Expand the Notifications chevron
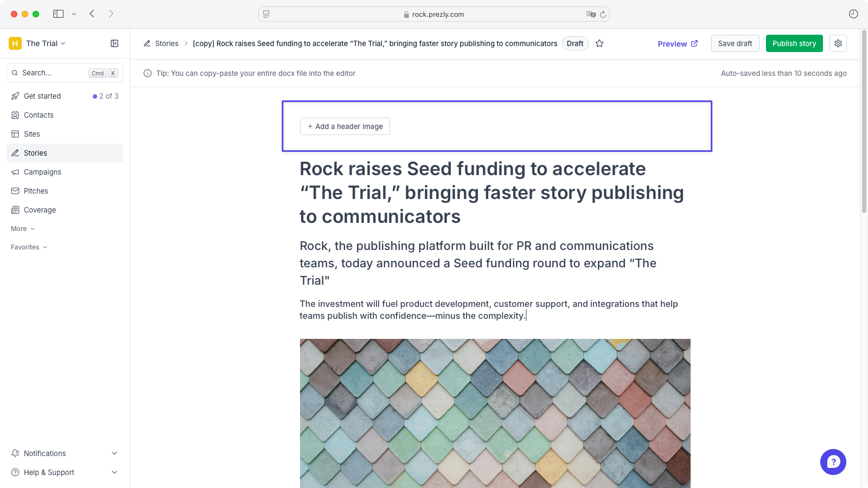The width and height of the screenshot is (868, 488). [114, 453]
